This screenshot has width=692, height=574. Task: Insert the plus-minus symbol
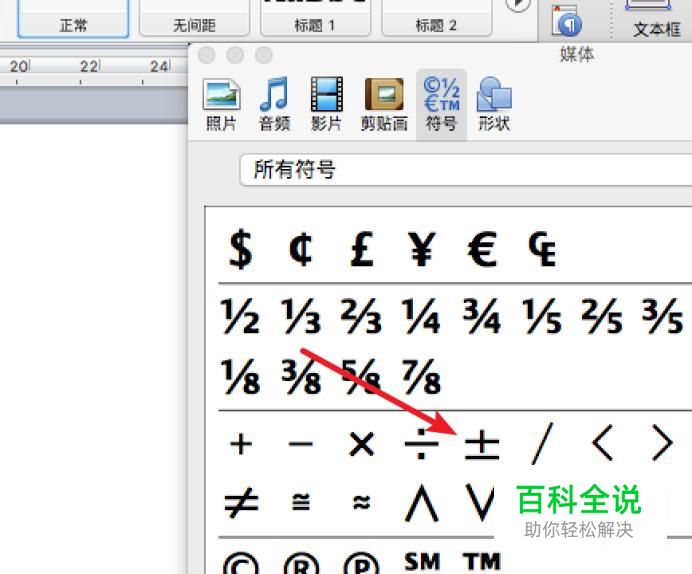482,446
